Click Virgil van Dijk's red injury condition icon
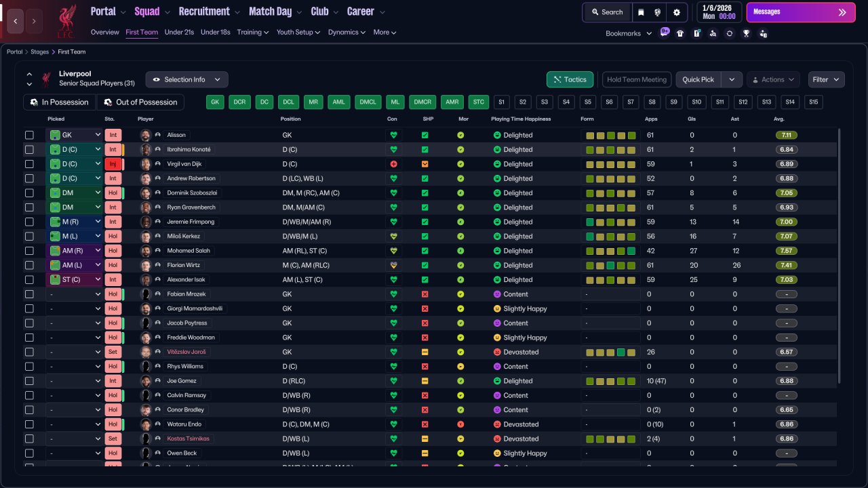 (393, 164)
